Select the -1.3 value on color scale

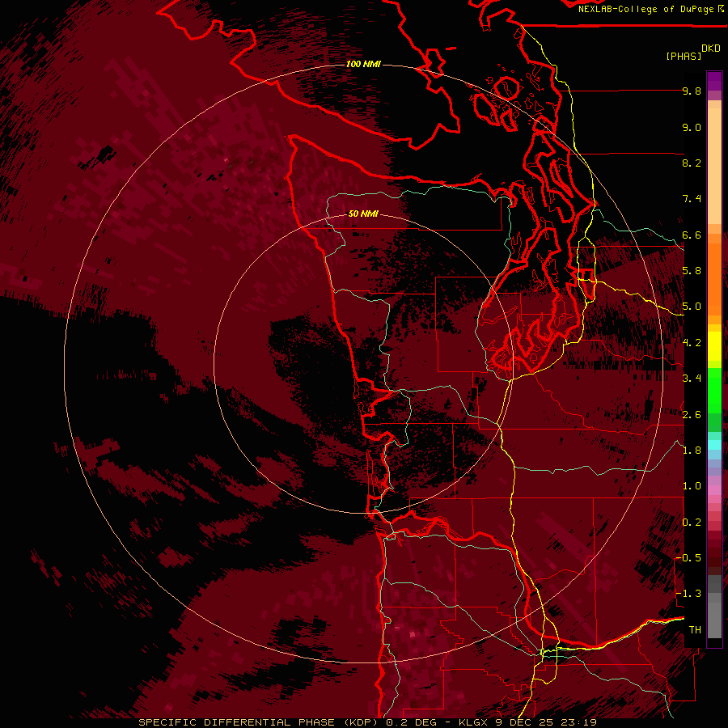688,594
